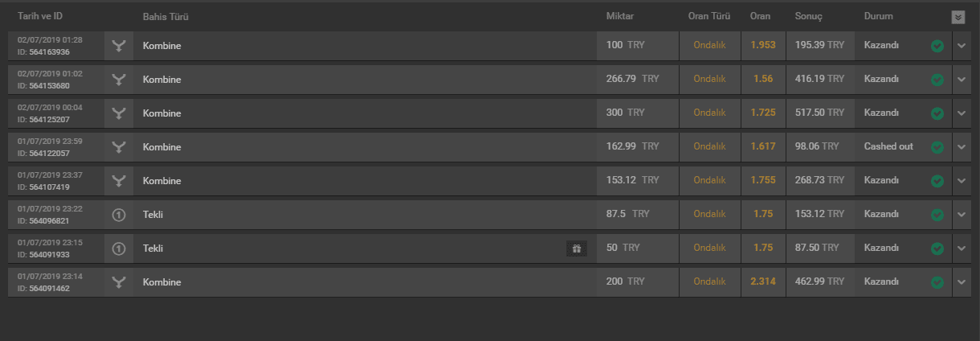Click the combo icon for bet 564107419
Image resolution: width=980 pixels, height=341 pixels.
tap(119, 181)
